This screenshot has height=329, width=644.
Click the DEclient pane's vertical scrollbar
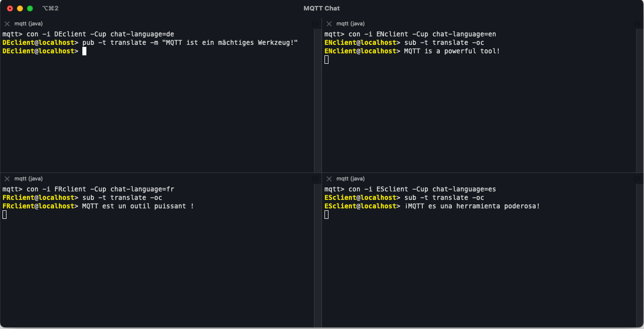point(318,100)
